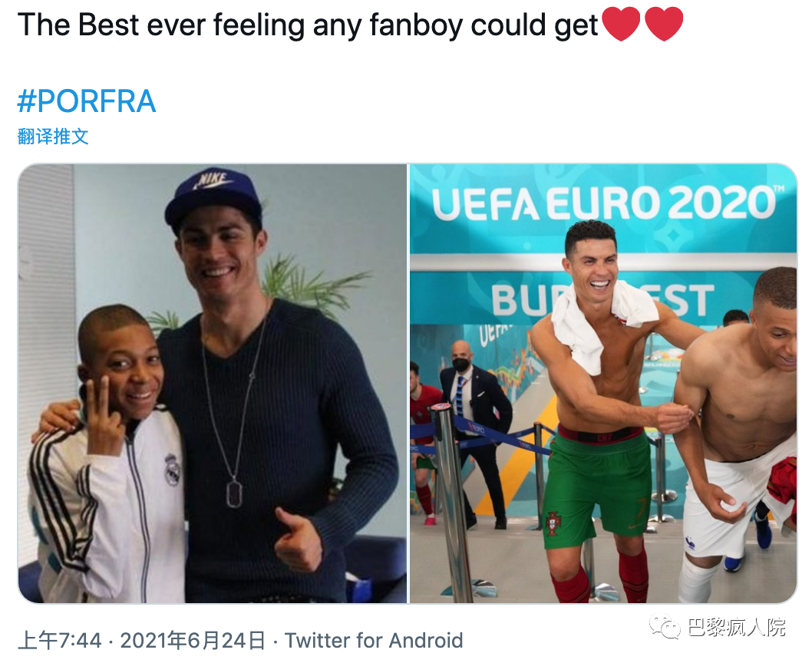Click the first red heart emoji
812x663 pixels.
[622, 25]
